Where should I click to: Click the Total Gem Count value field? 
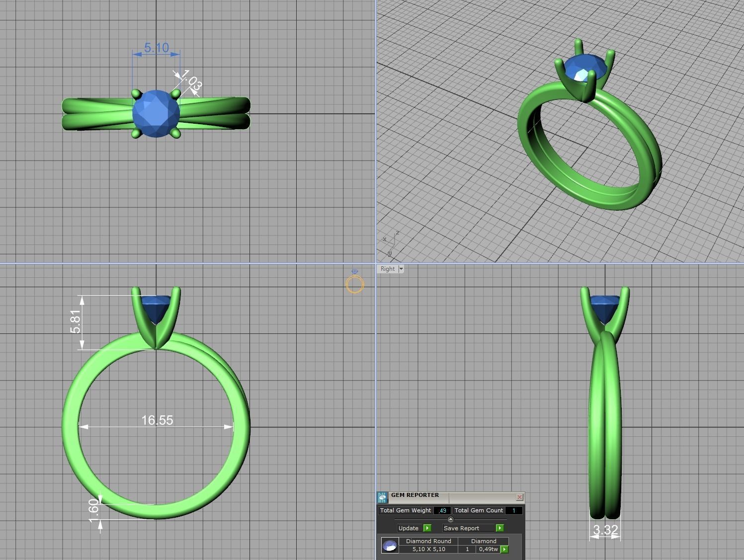513,510
